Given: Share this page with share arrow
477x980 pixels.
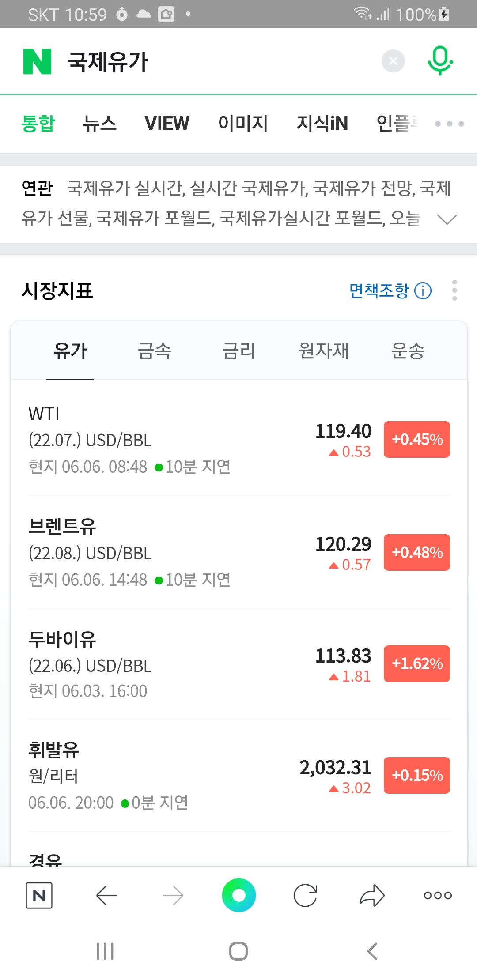Looking at the screenshot, I should click(x=372, y=895).
